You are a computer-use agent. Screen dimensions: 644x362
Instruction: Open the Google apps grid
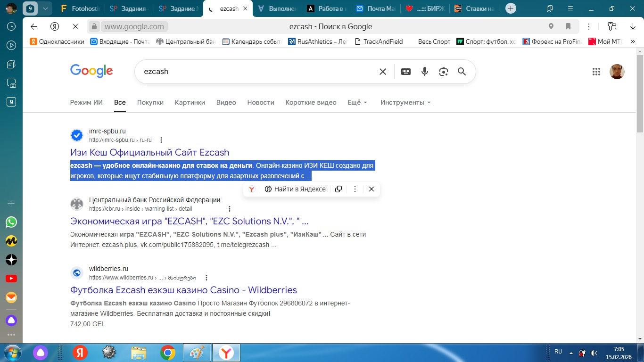click(596, 72)
